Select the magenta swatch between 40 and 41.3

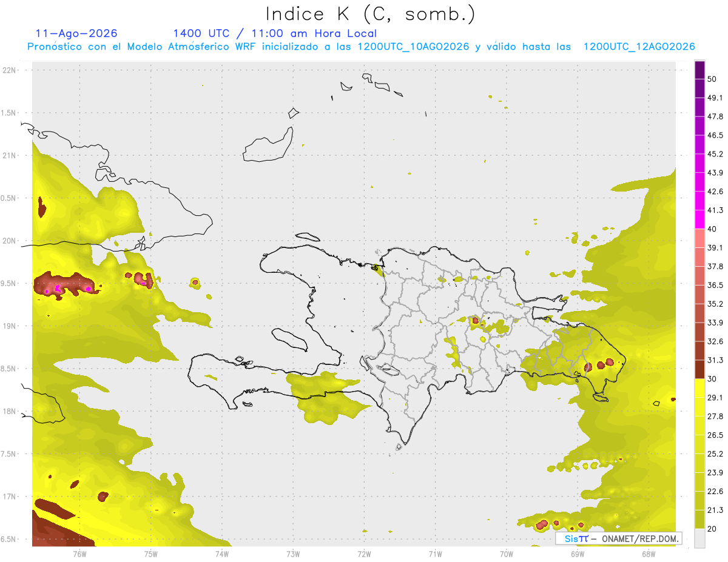click(699, 219)
